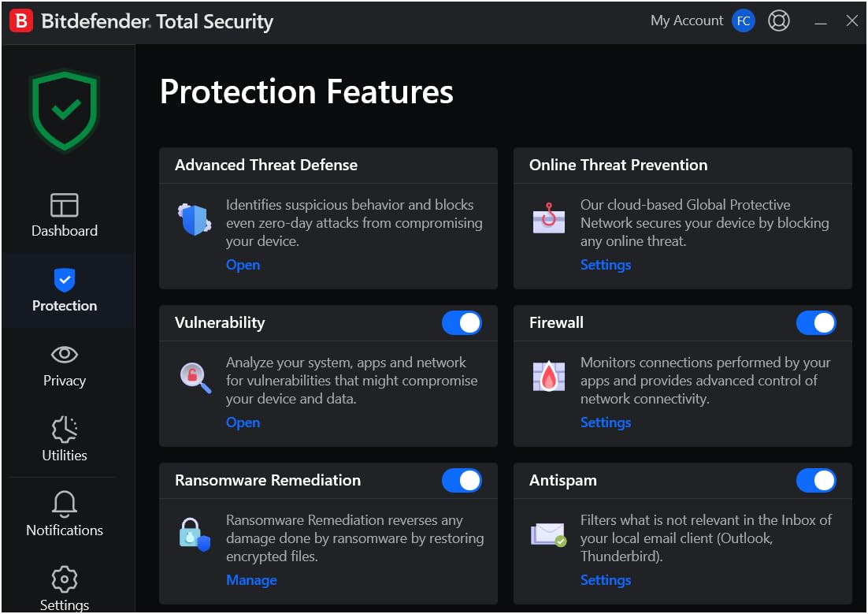Open the support lifebuoy icon
Viewport: 868px width, 614px height.
[778, 21]
